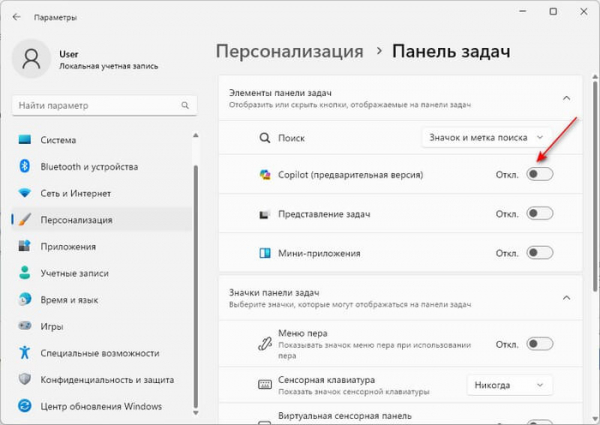Click the paintbrush icon for Персонализация
600x425 pixels.
[x=25, y=220]
